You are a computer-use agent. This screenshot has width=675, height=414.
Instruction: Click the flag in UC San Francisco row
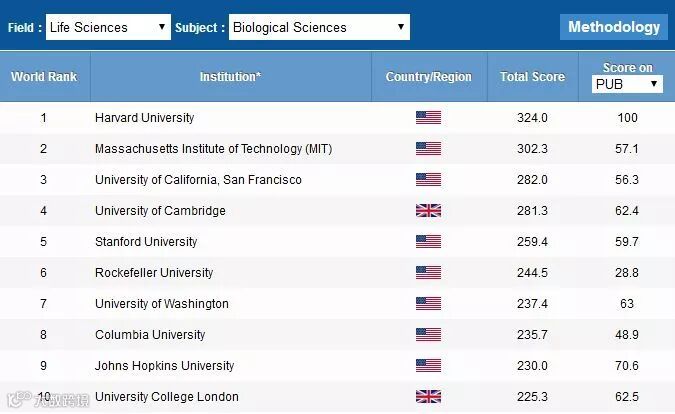pos(428,180)
